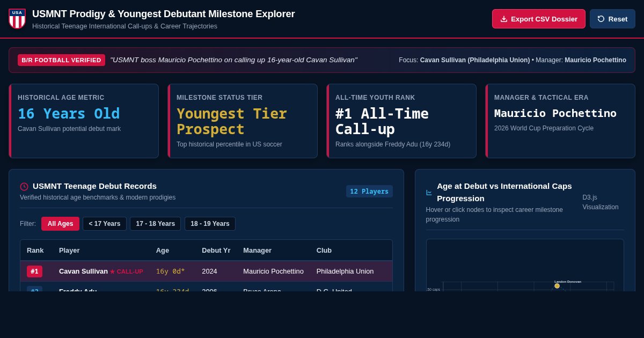Click the Focus: Cavan Sullivan banner text
The height and width of the screenshot is (338, 644).
click(513, 60)
